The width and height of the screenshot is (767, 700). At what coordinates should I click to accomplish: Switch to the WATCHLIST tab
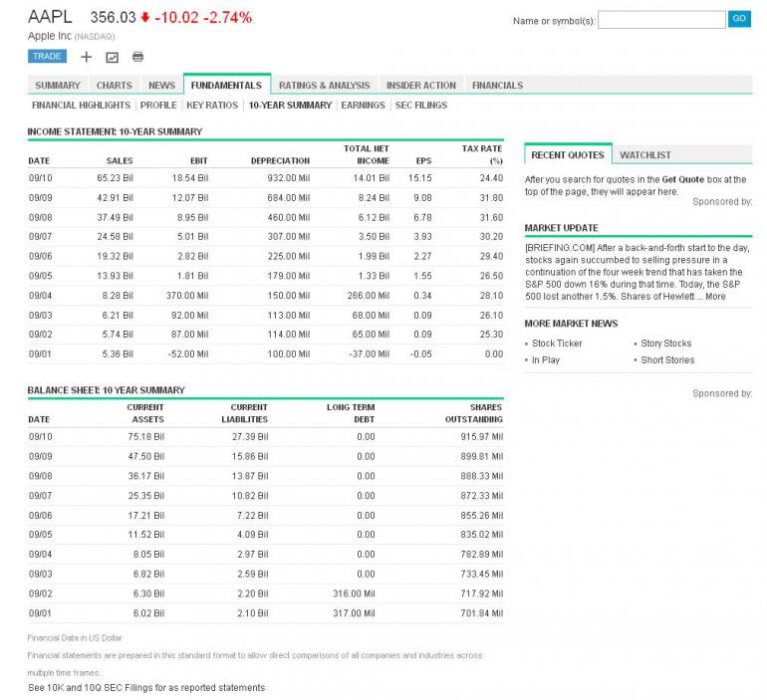(x=645, y=155)
